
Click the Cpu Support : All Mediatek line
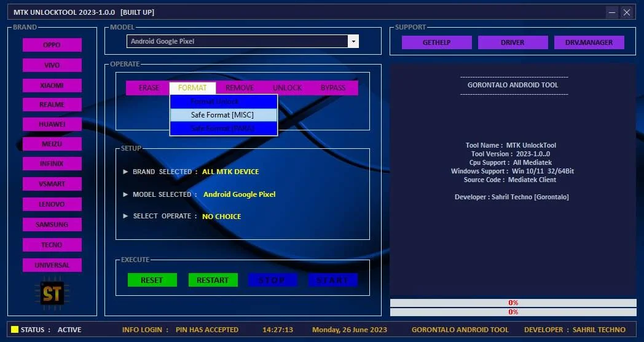click(x=511, y=162)
